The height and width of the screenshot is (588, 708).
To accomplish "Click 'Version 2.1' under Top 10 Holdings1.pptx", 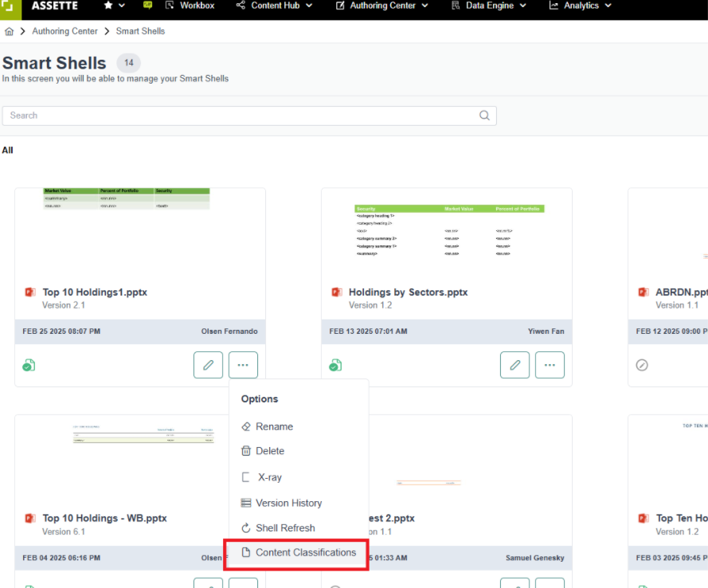I will (x=64, y=305).
